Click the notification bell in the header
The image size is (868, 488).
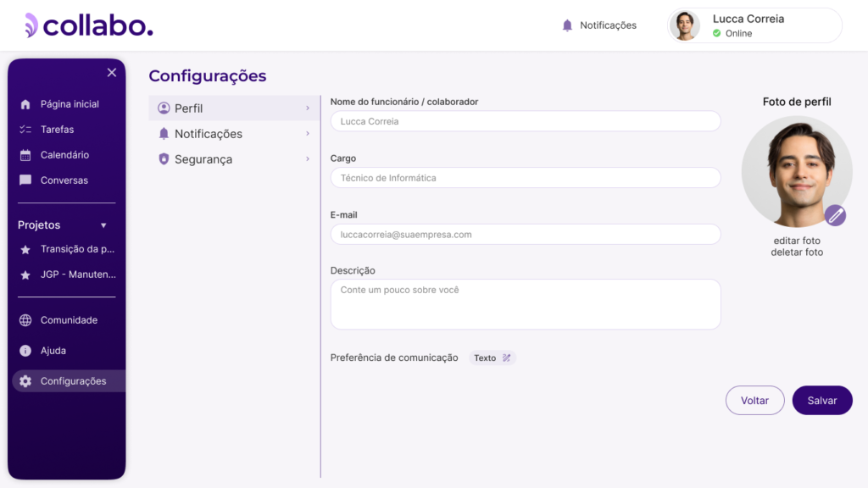coord(568,25)
